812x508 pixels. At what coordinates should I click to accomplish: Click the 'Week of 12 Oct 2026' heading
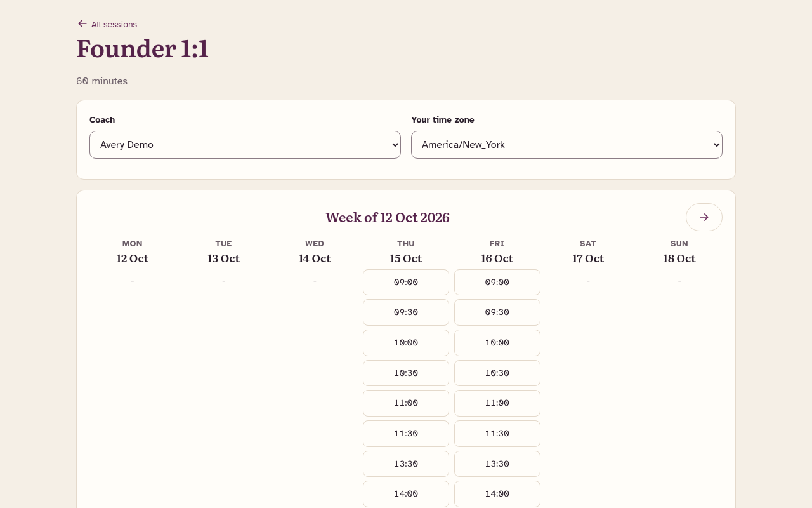pyautogui.click(x=388, y=217)
